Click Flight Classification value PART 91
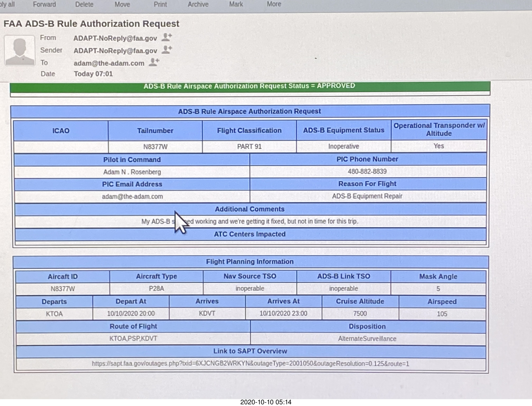Screen dimensions: 532x406 pos(249,147)
